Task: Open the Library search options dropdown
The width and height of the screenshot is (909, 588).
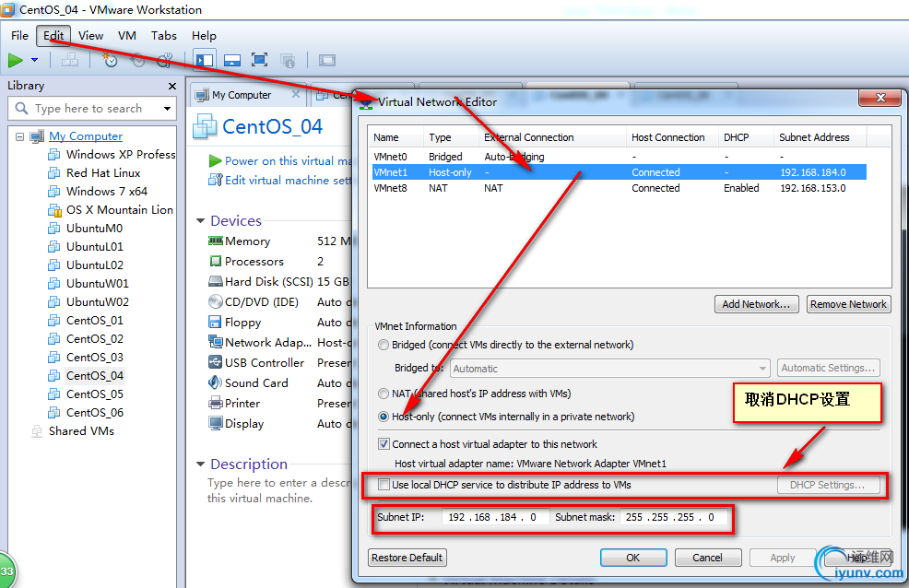Action: [x=168, y=109]
